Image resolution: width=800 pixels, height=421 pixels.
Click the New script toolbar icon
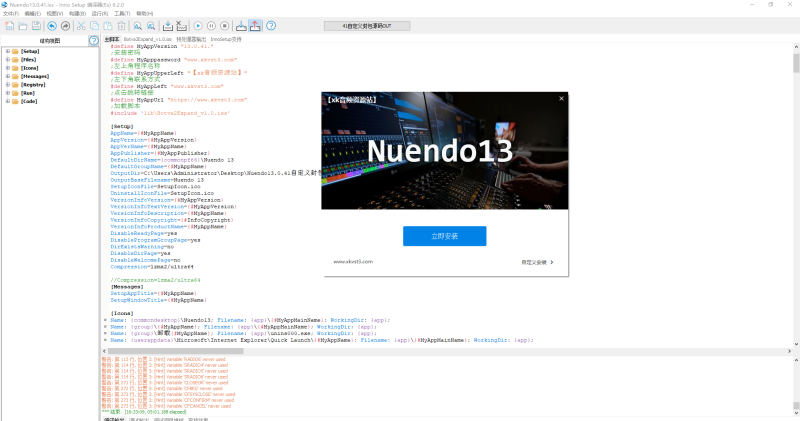pos(10,26)
